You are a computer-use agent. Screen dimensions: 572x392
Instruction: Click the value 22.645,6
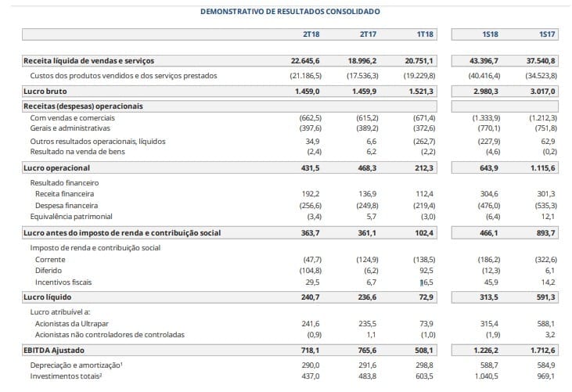click(305, 61)
